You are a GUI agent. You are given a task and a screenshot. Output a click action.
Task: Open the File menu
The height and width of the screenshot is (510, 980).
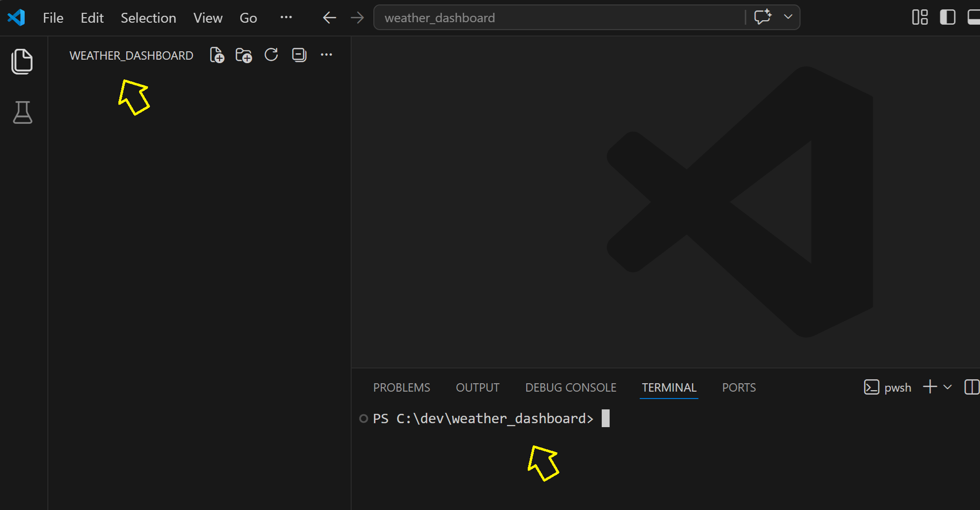click(x=53, y=18)
